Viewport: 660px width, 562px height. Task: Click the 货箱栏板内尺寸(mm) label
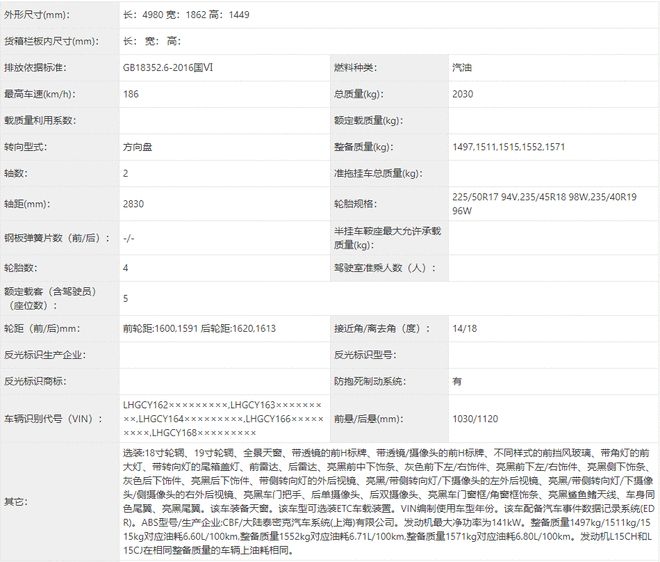pos(52,41)
